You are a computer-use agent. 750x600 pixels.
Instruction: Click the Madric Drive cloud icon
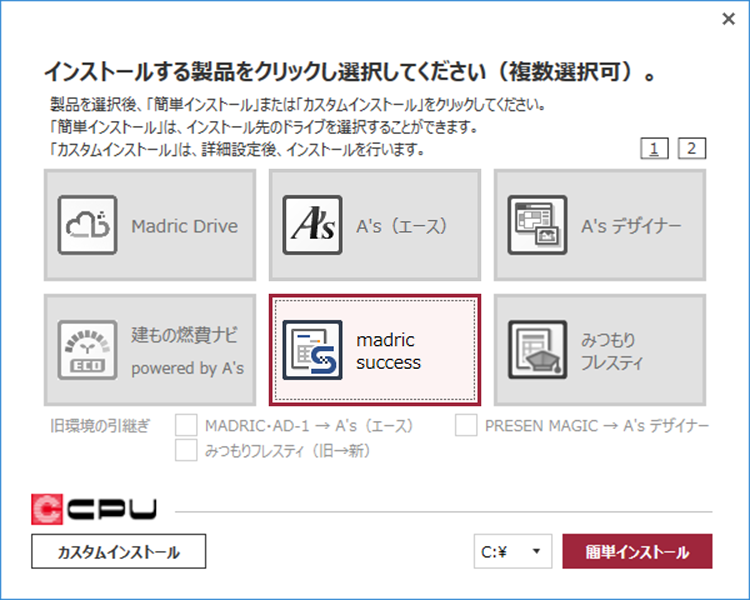88,225
